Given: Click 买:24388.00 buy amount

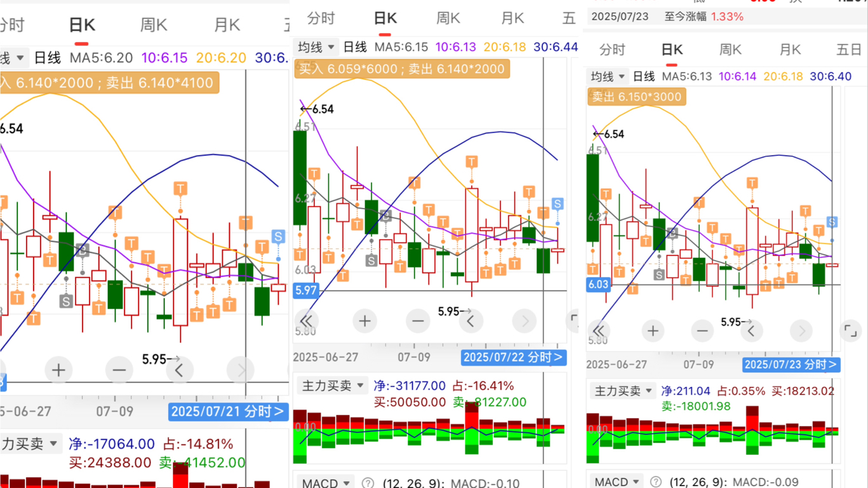Looking at the screenshot, I should point(110,463).
